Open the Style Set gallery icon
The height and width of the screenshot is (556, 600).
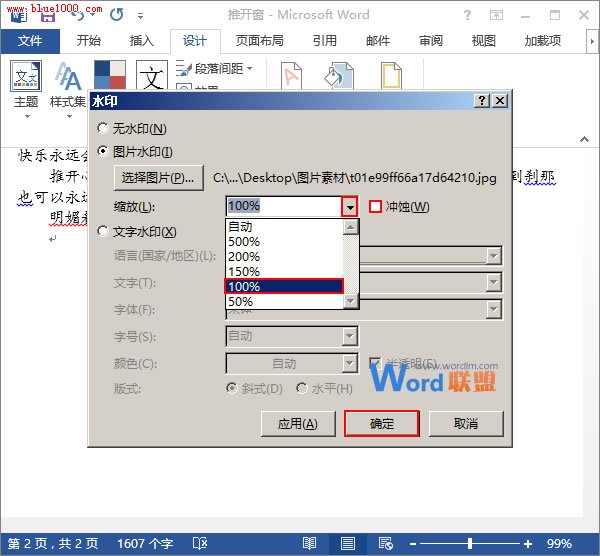68,76
